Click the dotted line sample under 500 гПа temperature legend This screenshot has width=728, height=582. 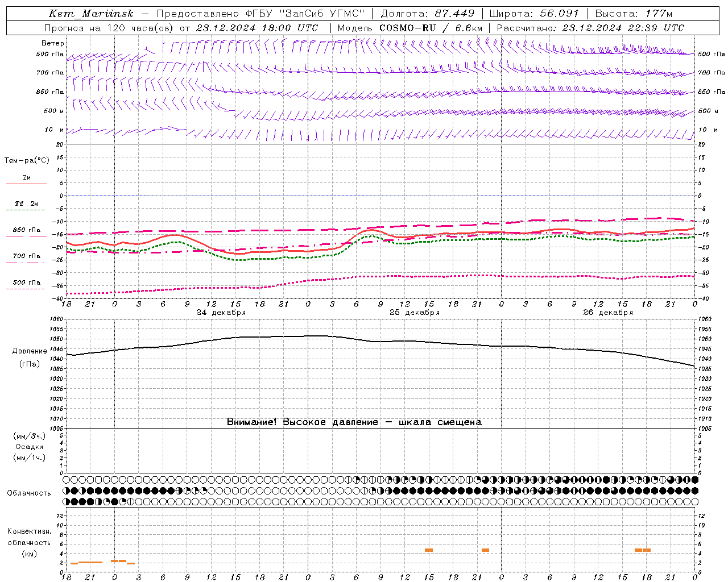[26, 289]
